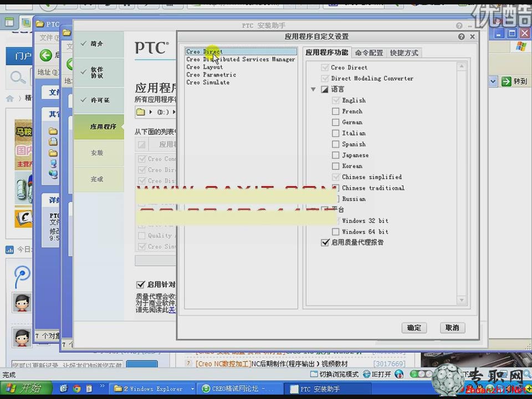Toggle Quality checkbox in installer application list
Screen dimensions: 532x399
click(141, 236)
